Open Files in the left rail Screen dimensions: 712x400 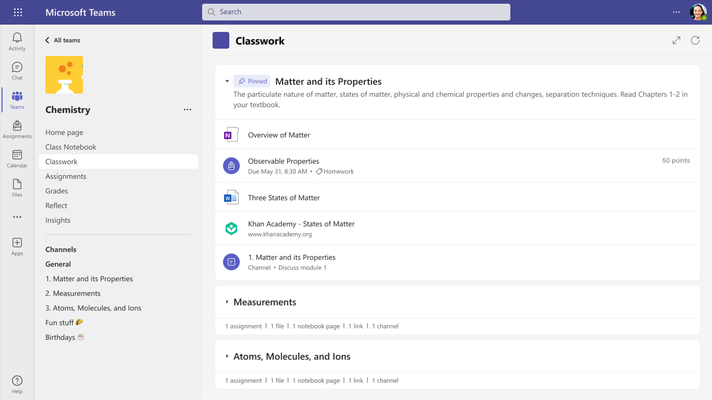click(x=17, y=188)
